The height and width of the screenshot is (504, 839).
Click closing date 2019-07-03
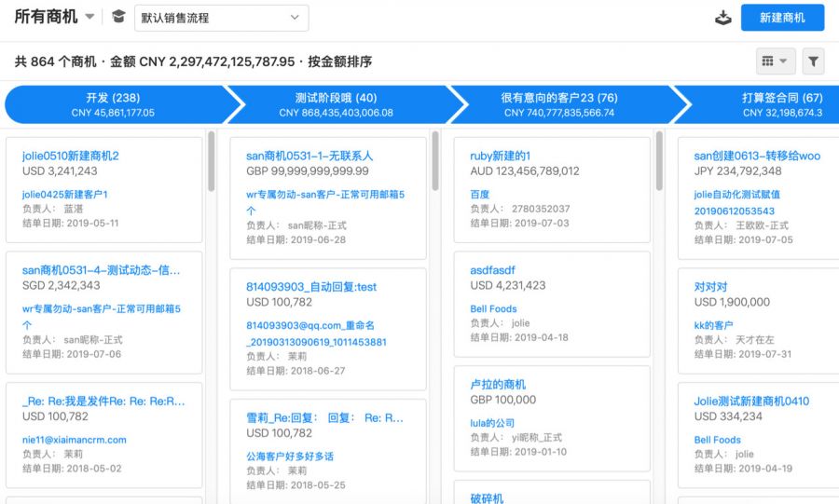coord(542,223)
